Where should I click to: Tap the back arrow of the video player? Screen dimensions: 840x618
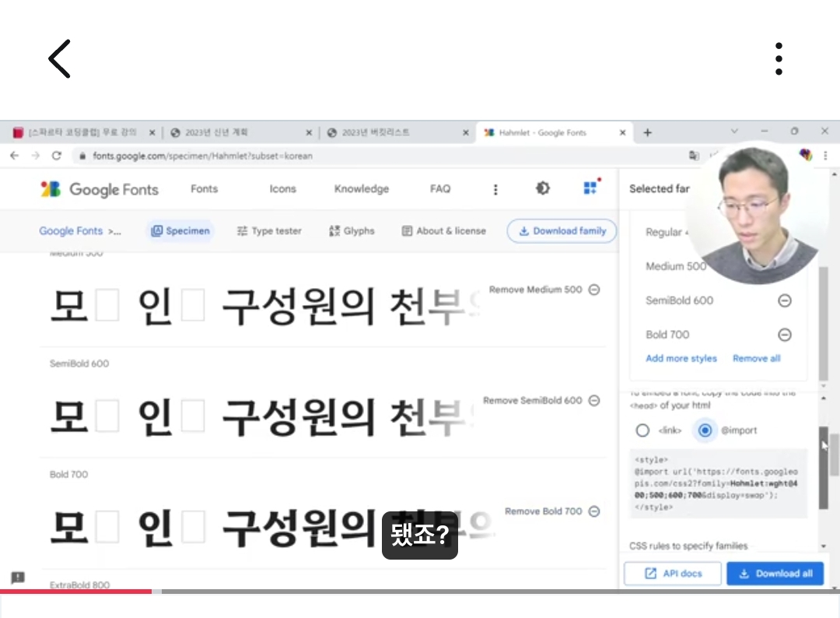click(x=59, y=59)
